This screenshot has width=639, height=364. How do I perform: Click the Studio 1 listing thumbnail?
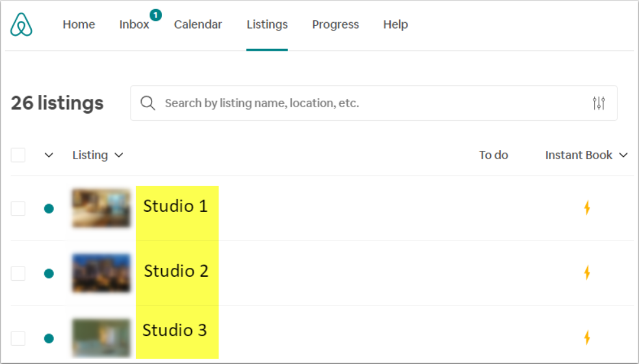[101, 209]
